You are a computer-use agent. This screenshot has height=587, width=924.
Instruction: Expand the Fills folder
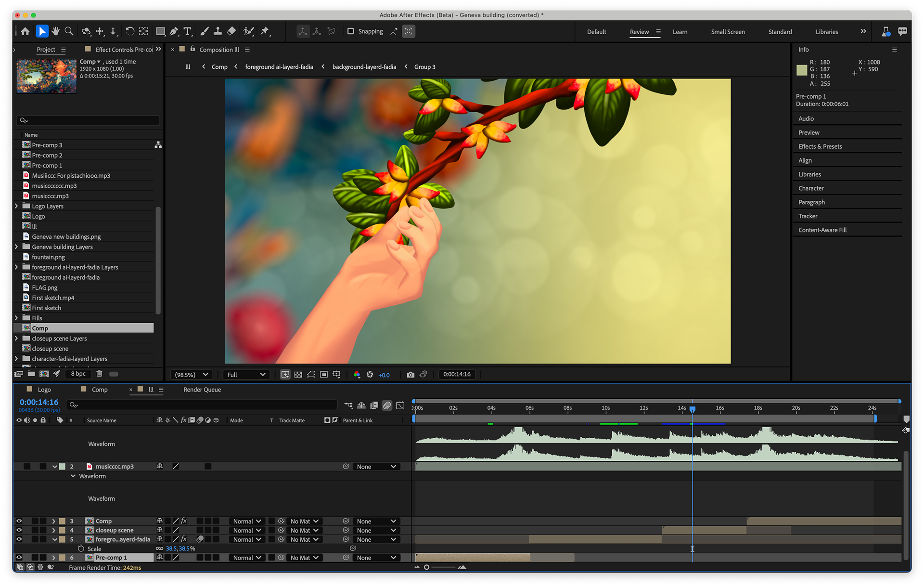pos(16,318)
